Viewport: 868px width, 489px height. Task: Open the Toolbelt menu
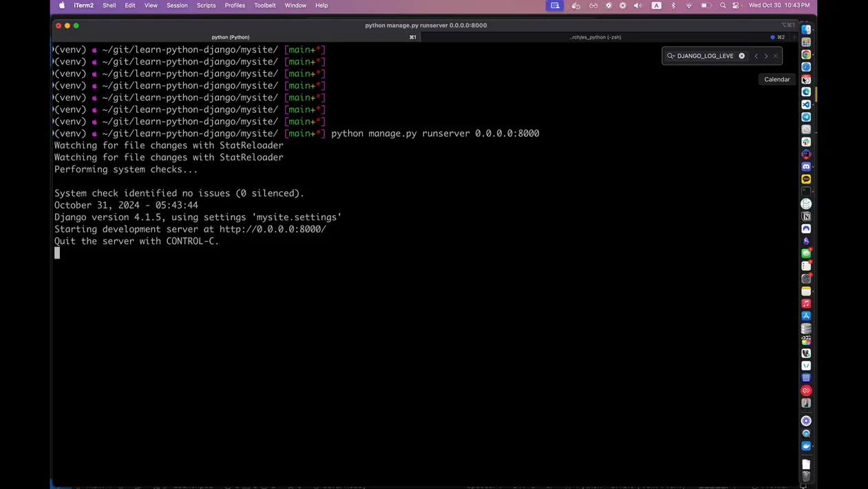tap(265, 6)
